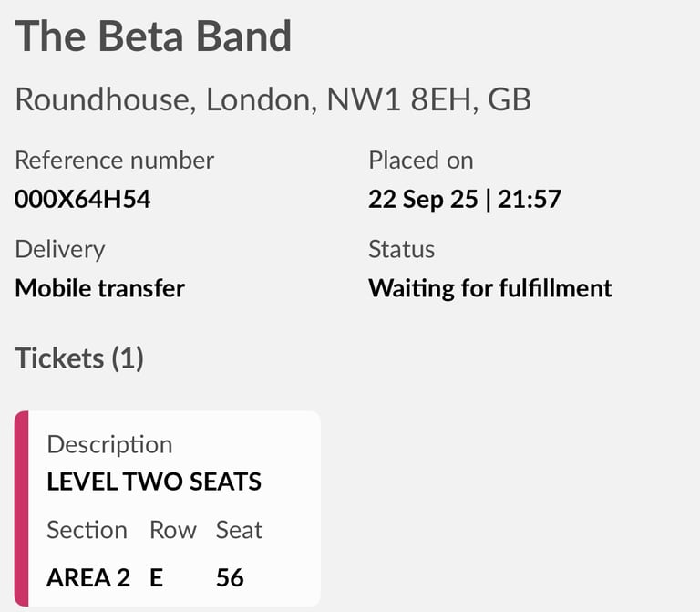This screenshot has height=612, width=700.
Task: Select row value E
Action: [x=157, y=577]
